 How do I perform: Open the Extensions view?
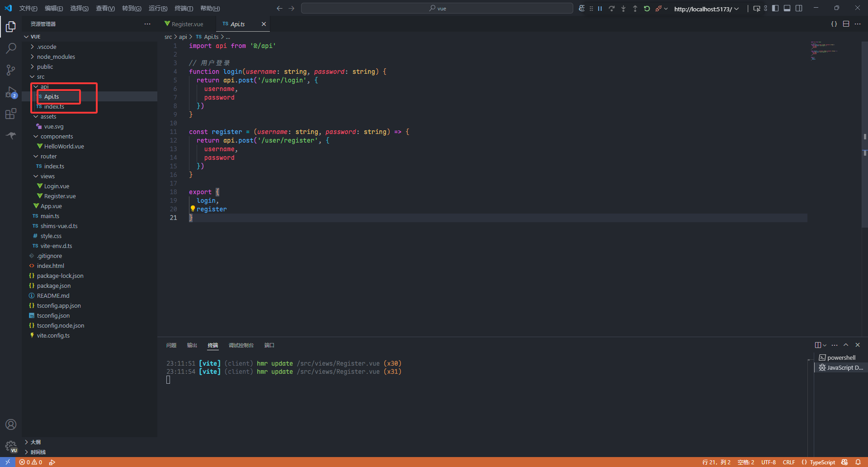11,114
